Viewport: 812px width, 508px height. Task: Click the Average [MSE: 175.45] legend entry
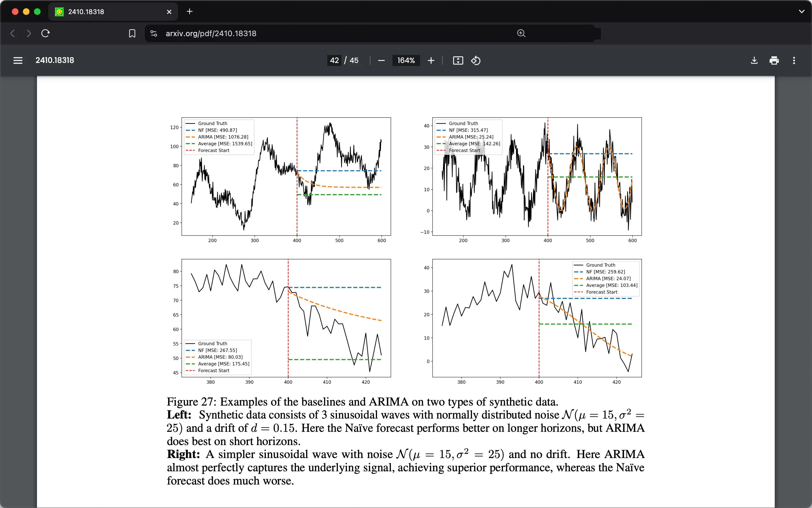click(217, 364)
